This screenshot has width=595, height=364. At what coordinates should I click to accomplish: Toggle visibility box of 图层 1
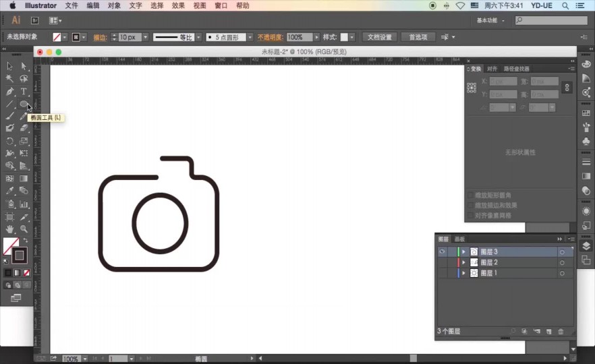click(442, 273)
